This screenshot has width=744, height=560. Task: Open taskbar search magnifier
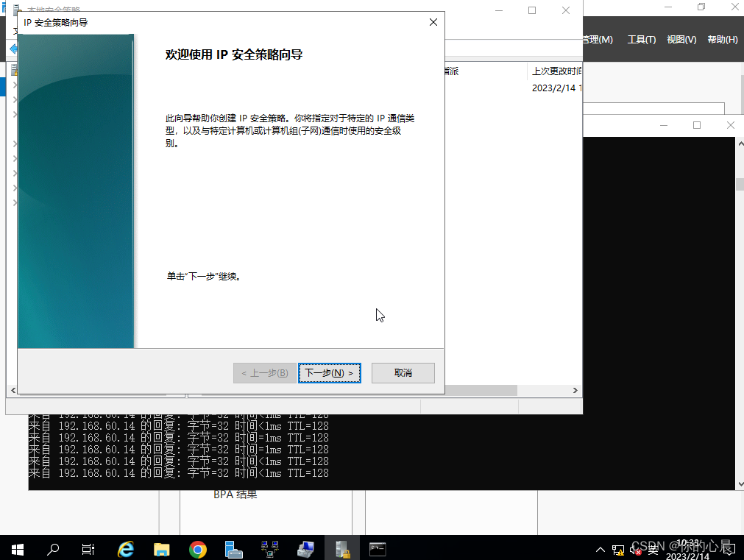pos(53,549)
